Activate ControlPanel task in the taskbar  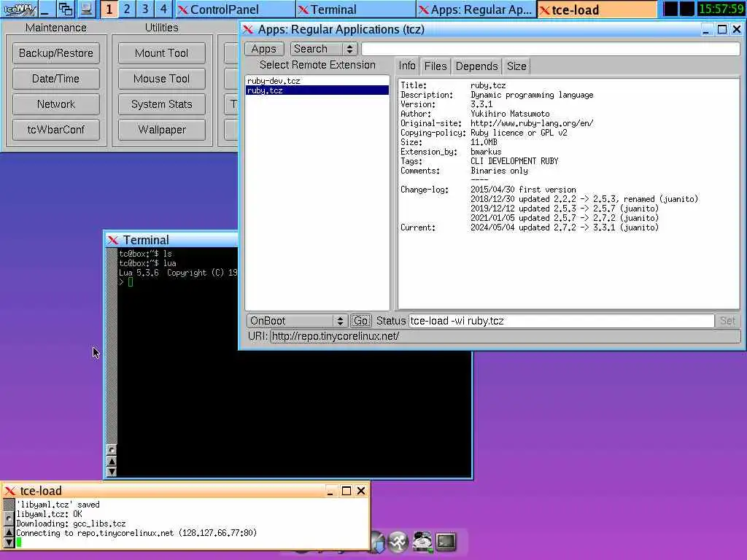[x=236, y=9]
